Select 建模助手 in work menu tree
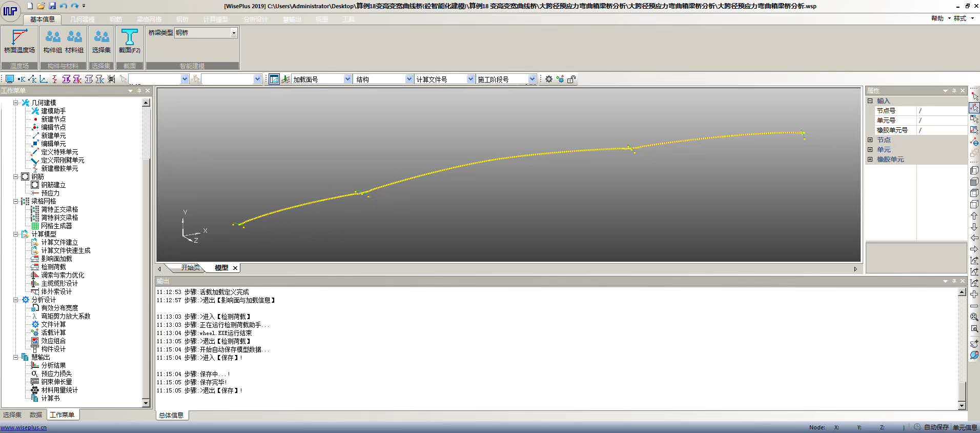Image resolution: width=980 pixels, height=433 pixels. pyautogui.click(x=53, y=111)
